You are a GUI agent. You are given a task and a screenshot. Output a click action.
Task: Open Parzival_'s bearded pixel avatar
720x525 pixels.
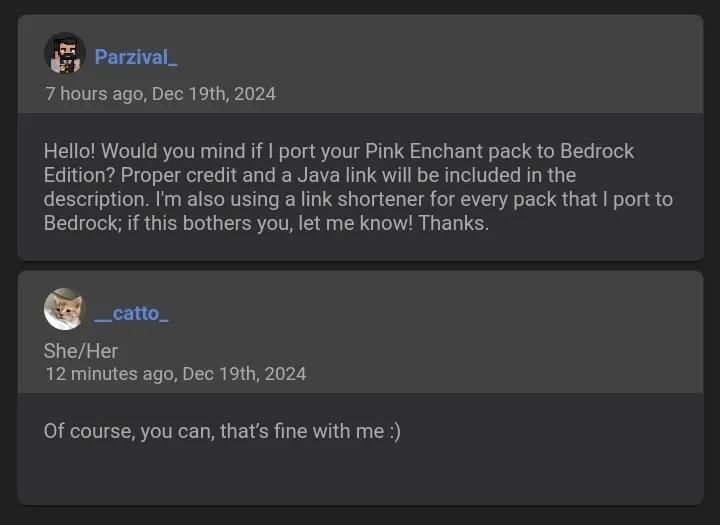pyautogui.click(x=65, y=53)
